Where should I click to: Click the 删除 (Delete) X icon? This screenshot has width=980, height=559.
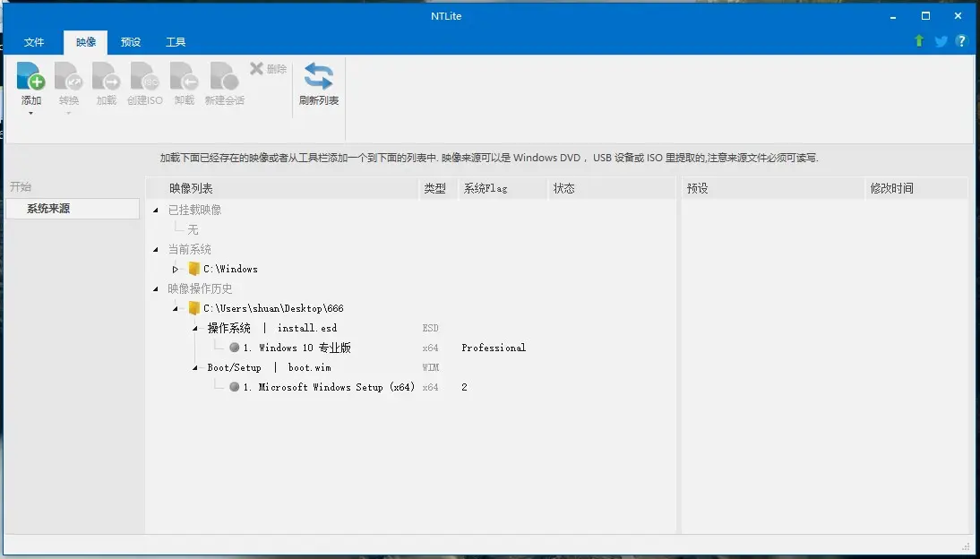(256, 68)
